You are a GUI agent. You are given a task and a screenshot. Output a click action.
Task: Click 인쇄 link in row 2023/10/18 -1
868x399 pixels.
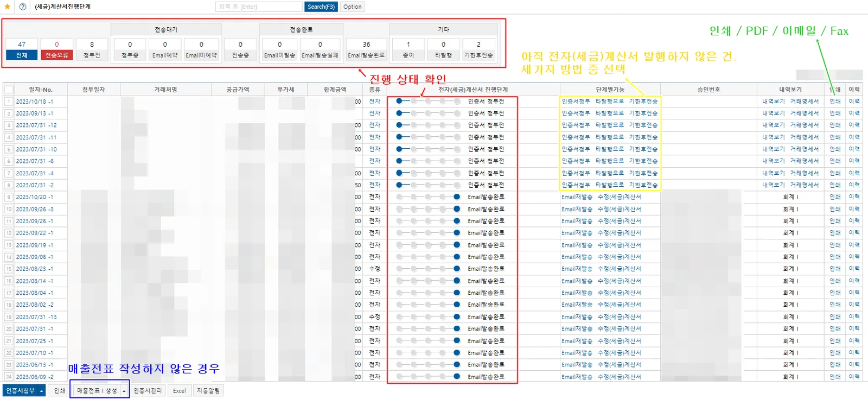tap(835, 102)
